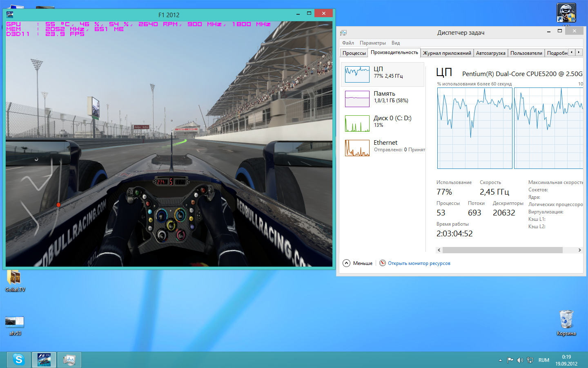
Task: Switch keyboard language via RUM indicator
Action: [x=543, y=360]
